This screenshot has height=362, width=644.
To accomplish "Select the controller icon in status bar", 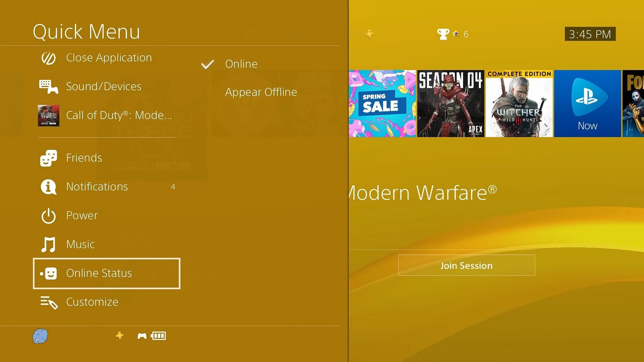I will pos(141,336).
